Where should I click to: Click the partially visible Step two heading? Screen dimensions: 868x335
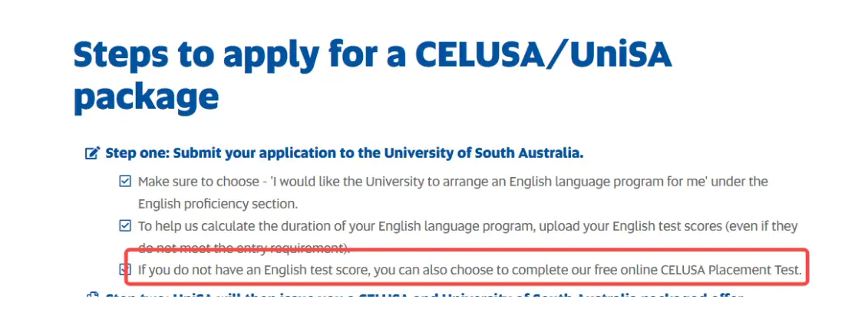click(424, 297)
